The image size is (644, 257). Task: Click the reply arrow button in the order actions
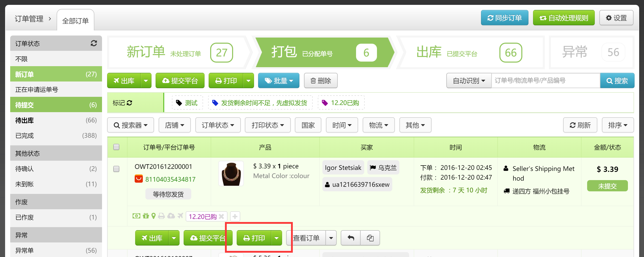coord(351,238)
